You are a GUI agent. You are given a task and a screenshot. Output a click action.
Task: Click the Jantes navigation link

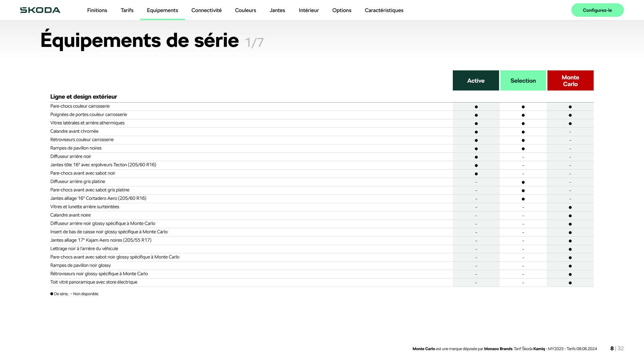click(277, 10)
